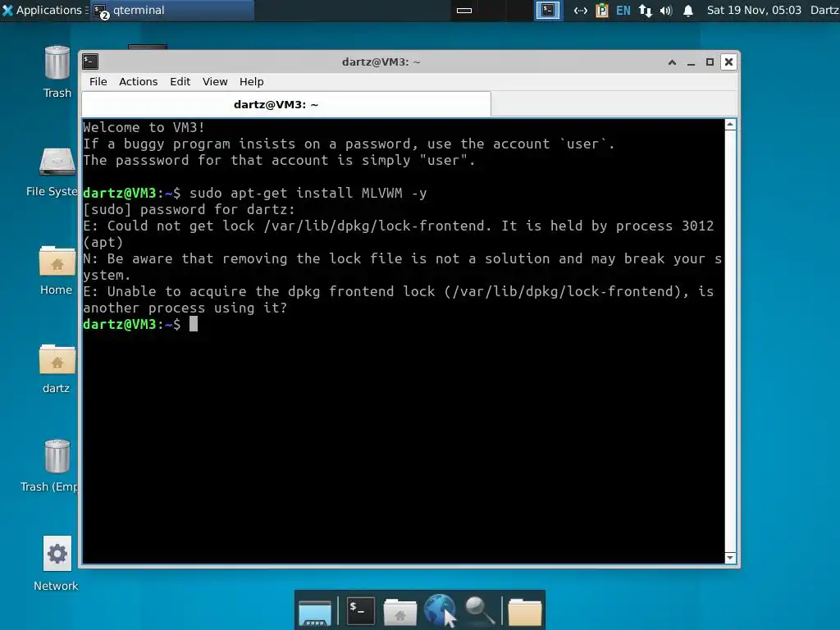The image size is (840, 630).
Task: Click the minimized window bar icon in panel
Action: point(464,10)
